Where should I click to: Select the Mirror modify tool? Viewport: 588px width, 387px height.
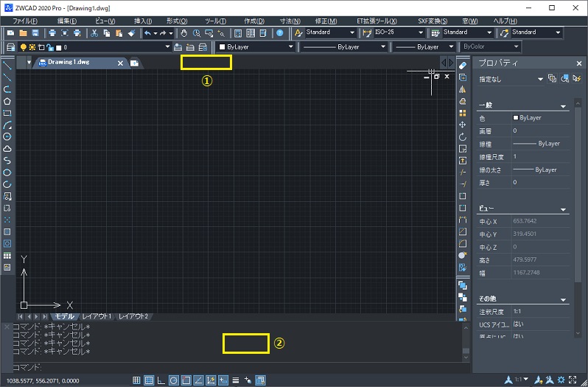pos(463,89)
